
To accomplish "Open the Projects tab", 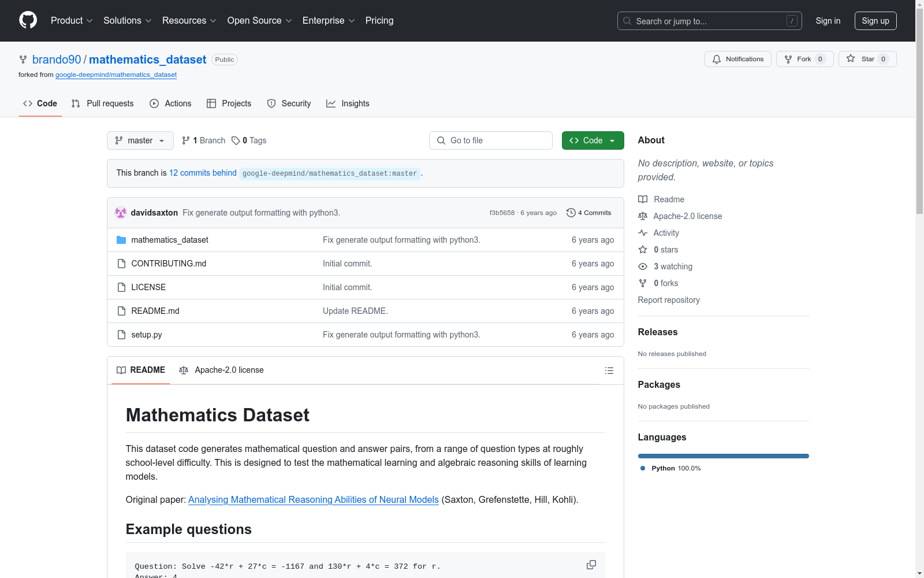I will pyautogui.click(x=229, y=103).
